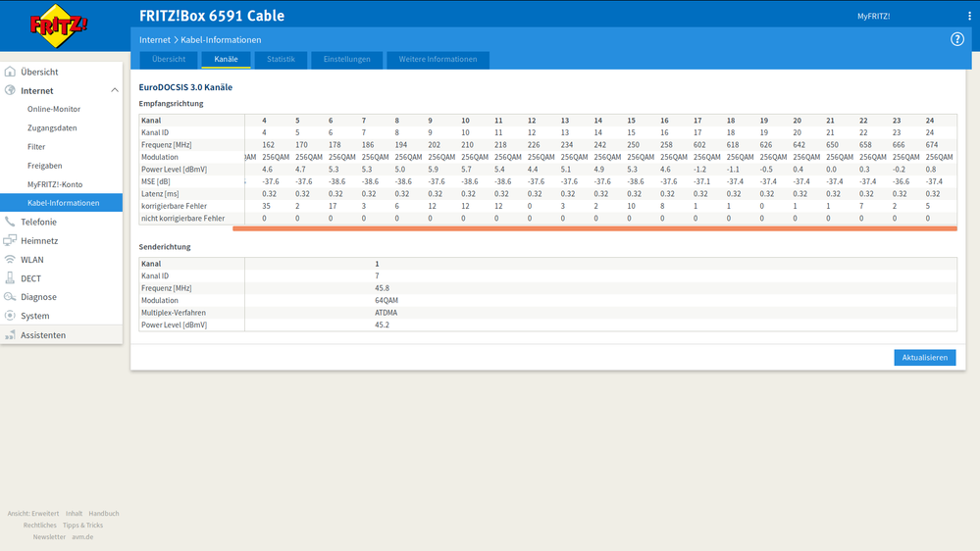Image resolution: width=980 pixels, height=551 pixels.
Task: Click the Senderichtung label
Action: point(165,247)
